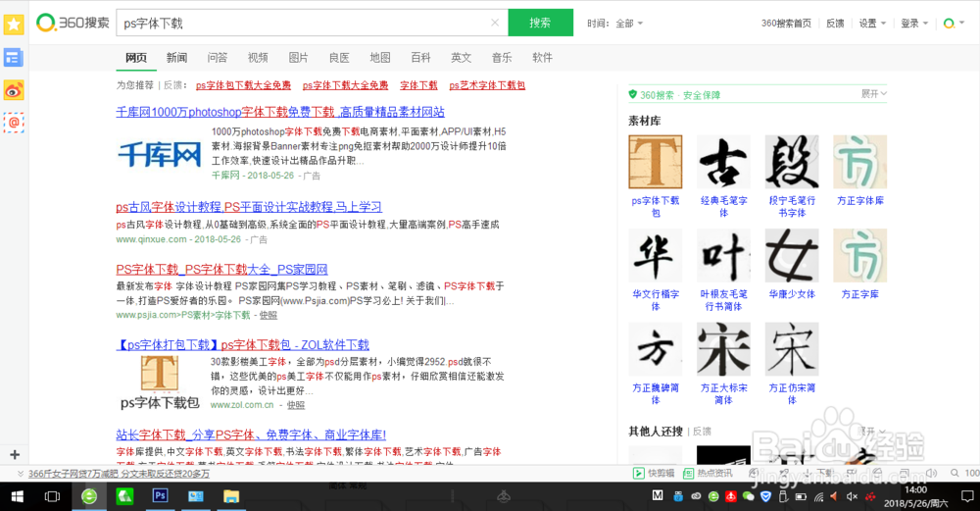Open the news feed sidebar icon
The width and height of the screenshot is (980, 511).
coord(14,58)
